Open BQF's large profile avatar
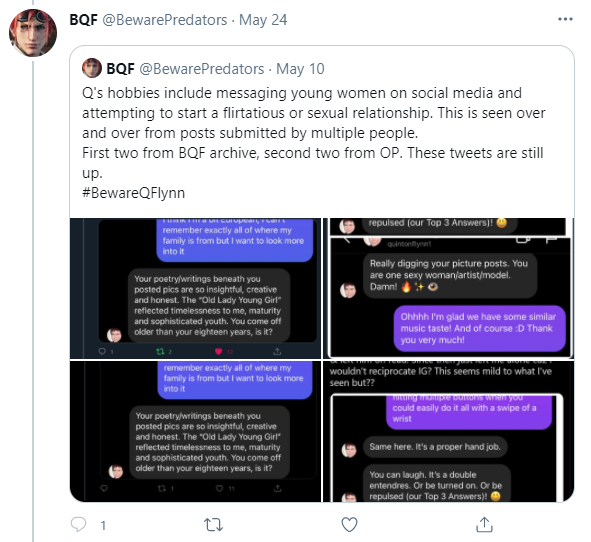The height and width of the screenshot is (542, 591). click(33, 33)
